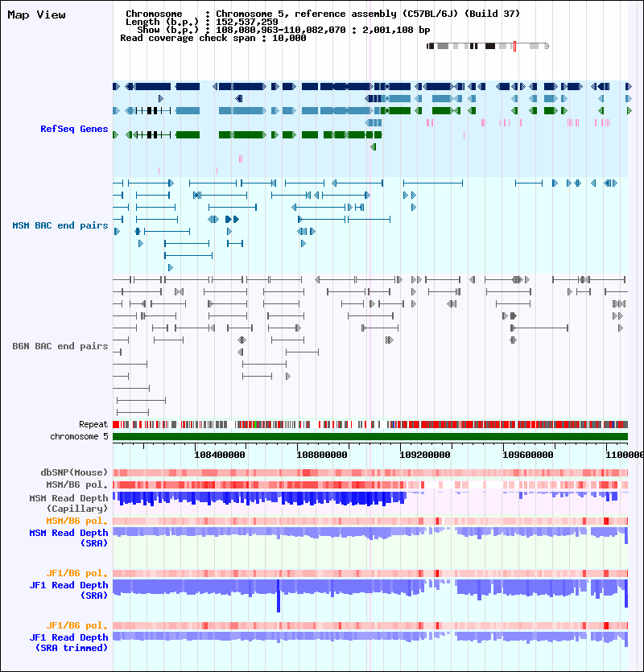The image size is (644, 672).
Task: Click the Repeat track label
Action: [x=93, y=425]
